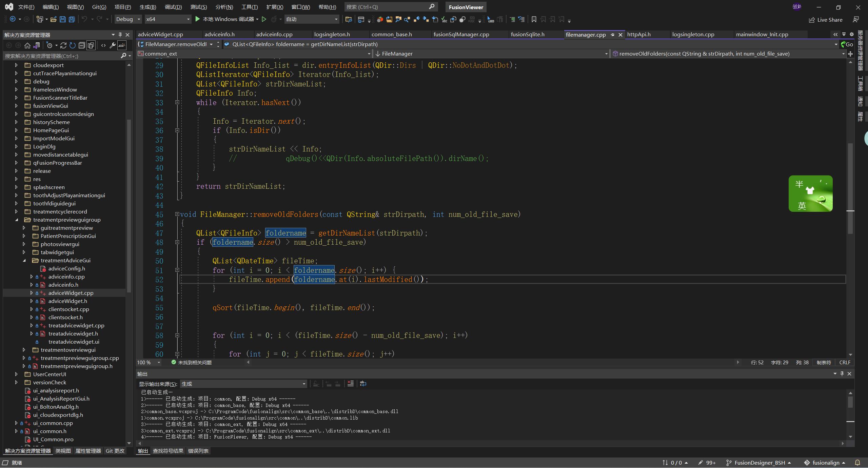
Task: Expand the versionCheck folder in the tree
Action: point(16,382)
